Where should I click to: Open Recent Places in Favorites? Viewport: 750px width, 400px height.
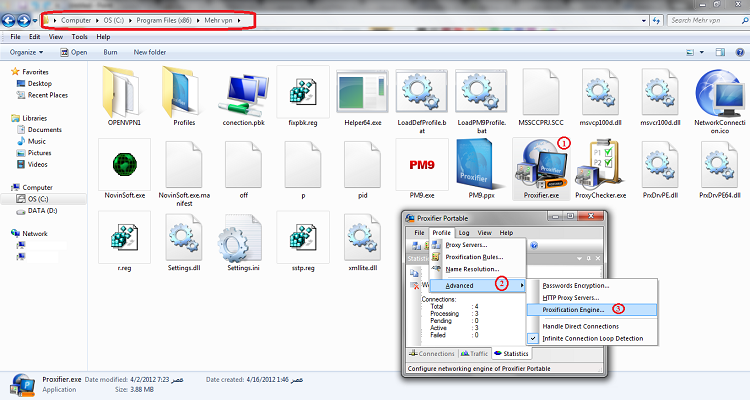(x=43, y=95)
